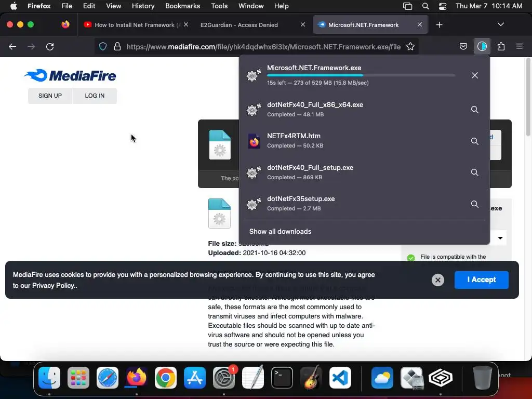
Task: Open System Settings from the Dock
Action: [224, 377]
